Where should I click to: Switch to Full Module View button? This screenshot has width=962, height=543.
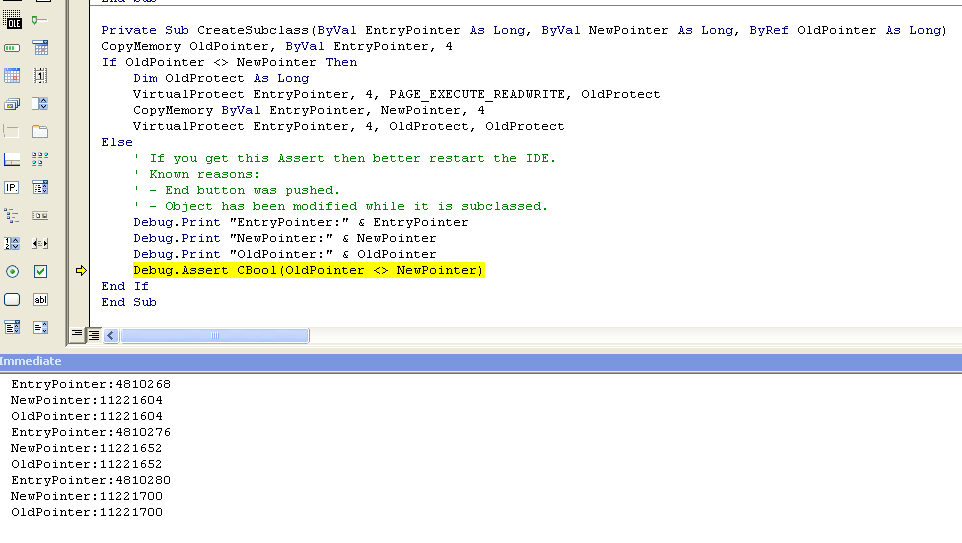[94, 335]
